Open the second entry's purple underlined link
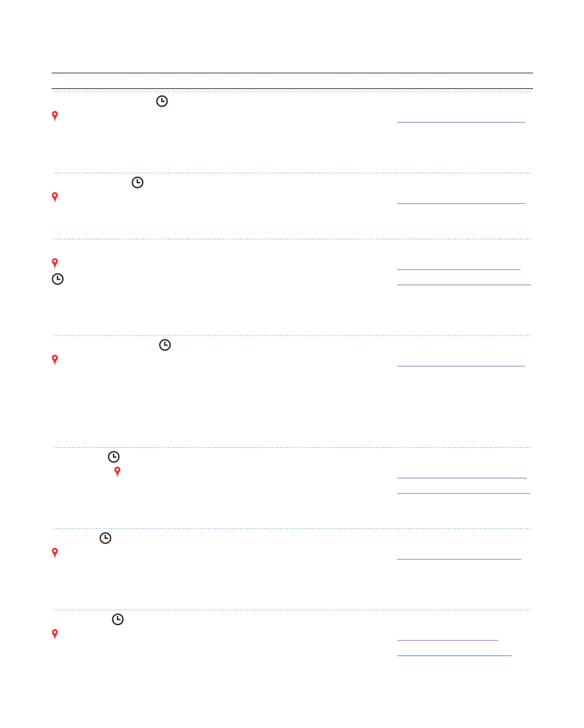 point(461,203)
